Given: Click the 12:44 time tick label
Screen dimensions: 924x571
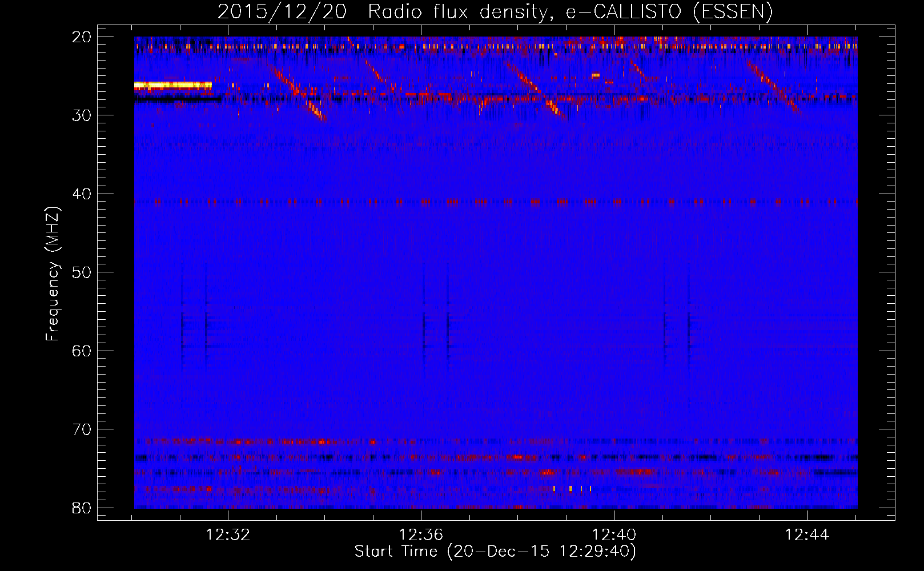Looking at the screenshot, I should click(806, 535).
